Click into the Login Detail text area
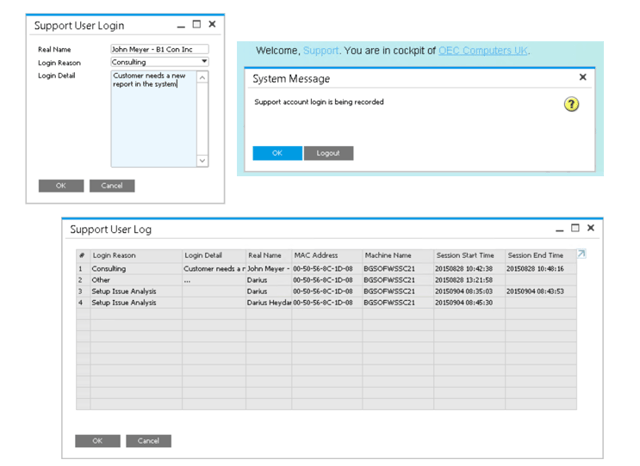 (153, 119)
